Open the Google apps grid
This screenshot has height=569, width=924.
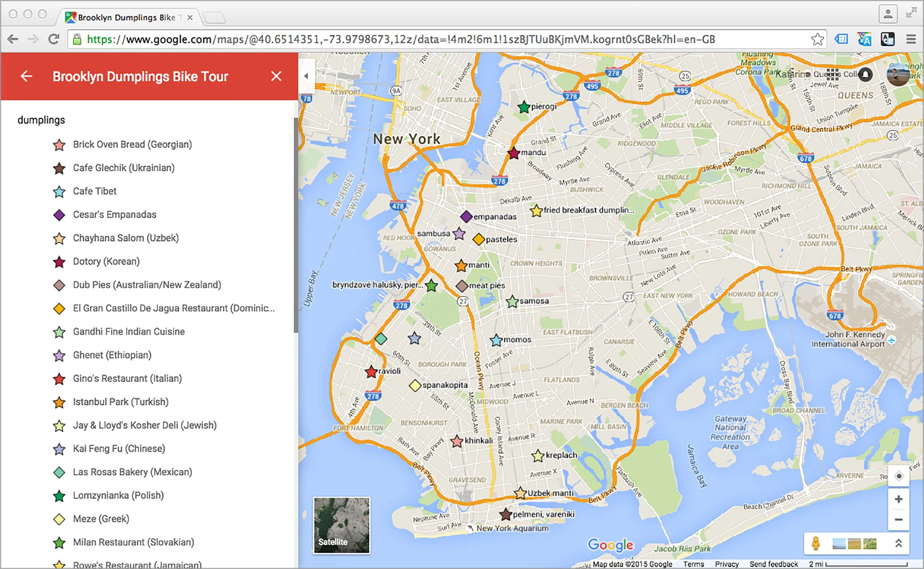[x=832, y=75]
